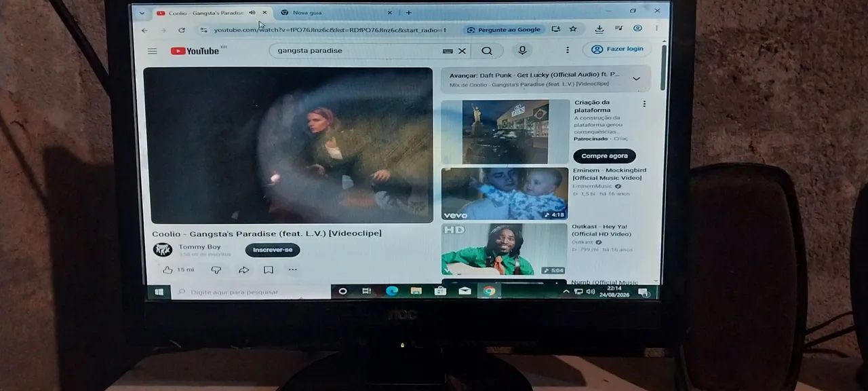The image size is (868, 391).
Task: Click Outkast - Hey Ya! video title
Action: (x=601, y=230)
